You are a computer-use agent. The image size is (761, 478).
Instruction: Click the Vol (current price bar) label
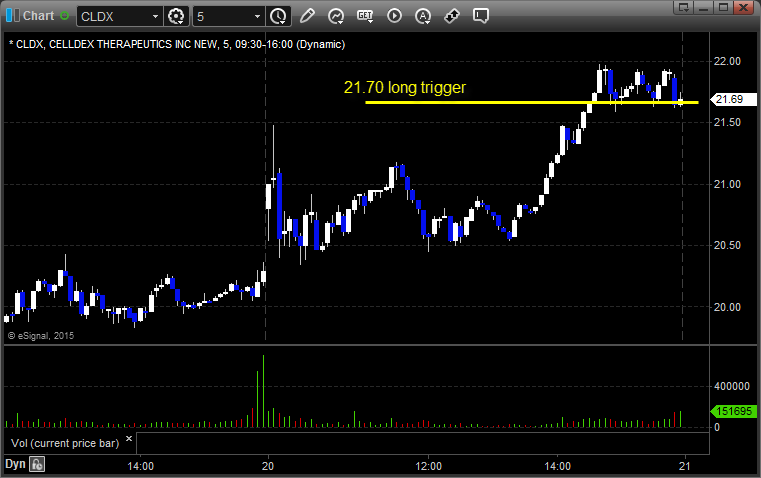pyautogui.click(x=65, y=443)
